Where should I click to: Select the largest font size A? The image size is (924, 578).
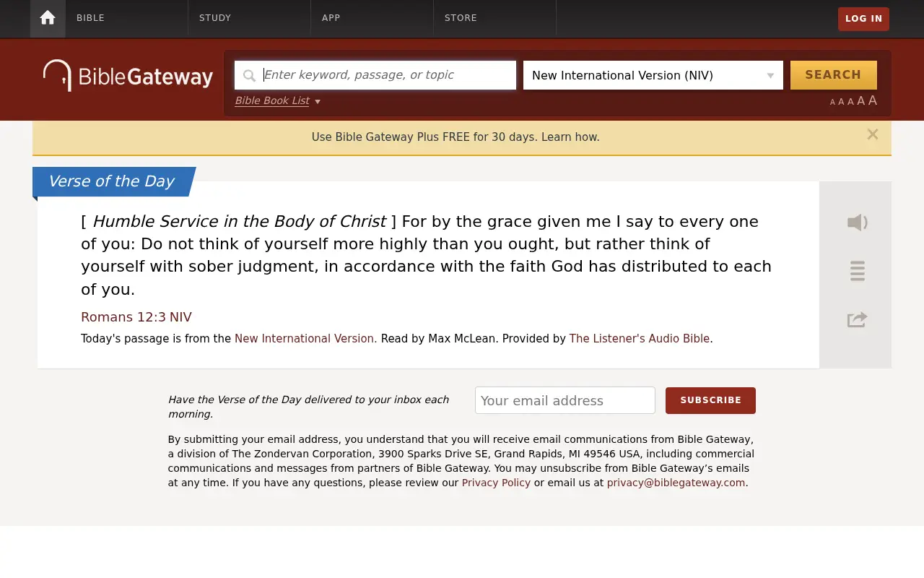coord(873,100)
